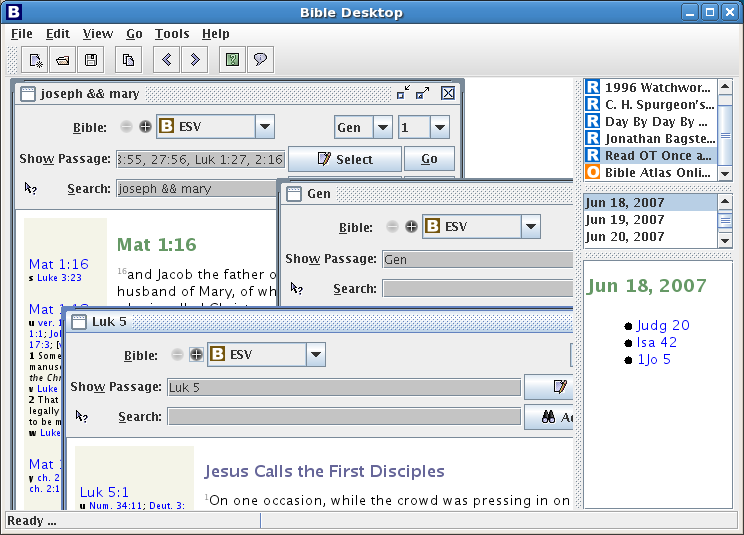Click the Save floppy disk toolbar icon
This screenshot has height=535, width=744.
[91, 60]
